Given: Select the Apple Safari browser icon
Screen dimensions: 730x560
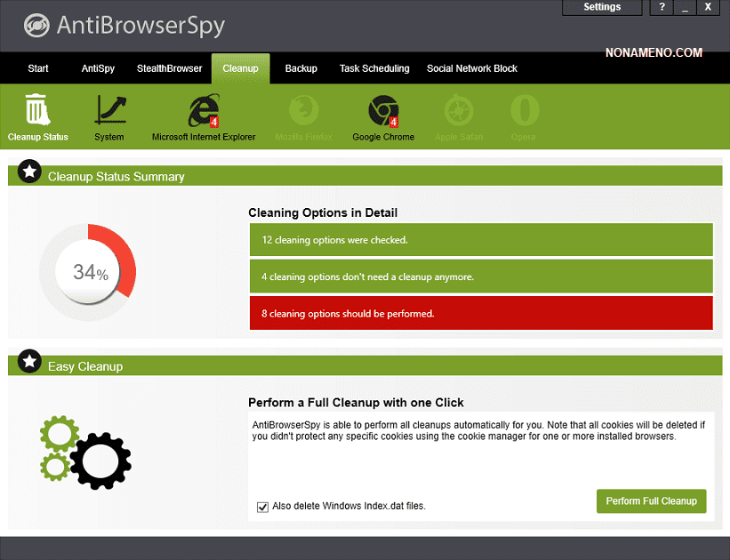Looking at the screenshot, I should coord(459,111).
